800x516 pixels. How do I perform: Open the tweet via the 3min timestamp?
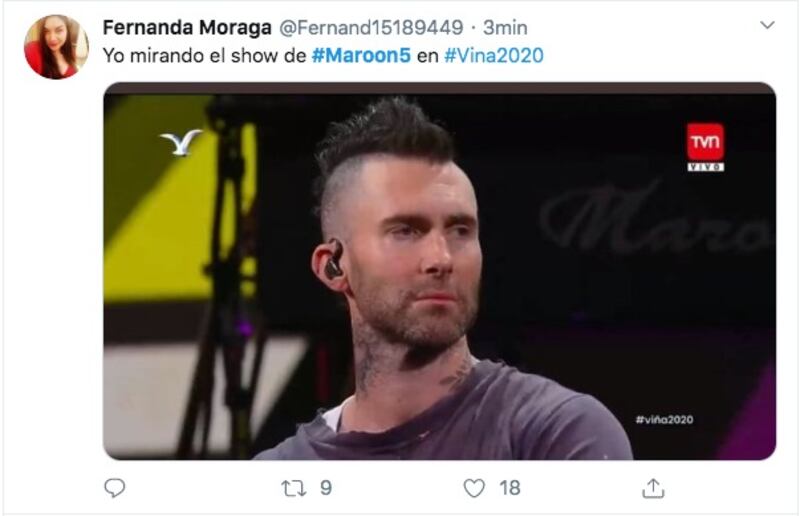[x=505, y=28]
